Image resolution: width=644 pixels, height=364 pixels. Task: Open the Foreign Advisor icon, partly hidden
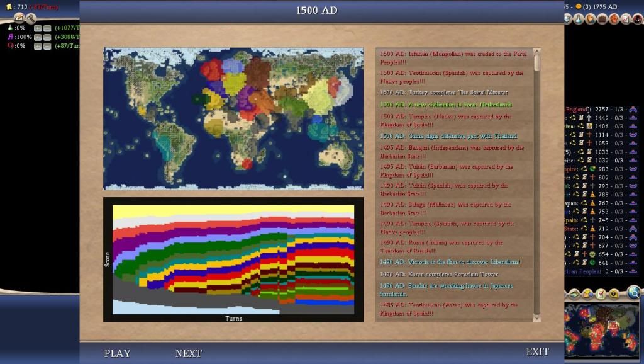coord(568,19)
